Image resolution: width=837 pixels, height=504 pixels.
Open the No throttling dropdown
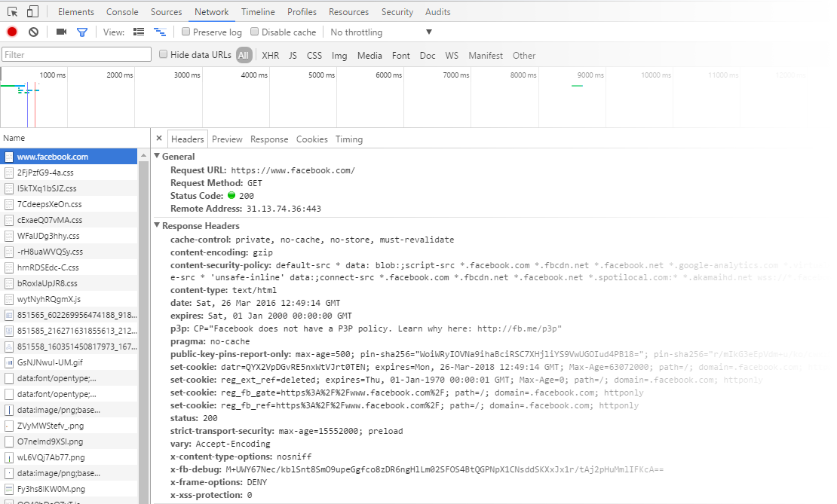coord(381,32)
